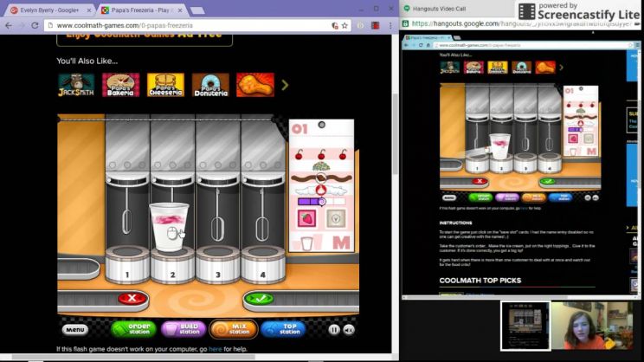Click the camera icon in the Hangouts URL bar
The image size is (644, 362).
click(637, 24)
